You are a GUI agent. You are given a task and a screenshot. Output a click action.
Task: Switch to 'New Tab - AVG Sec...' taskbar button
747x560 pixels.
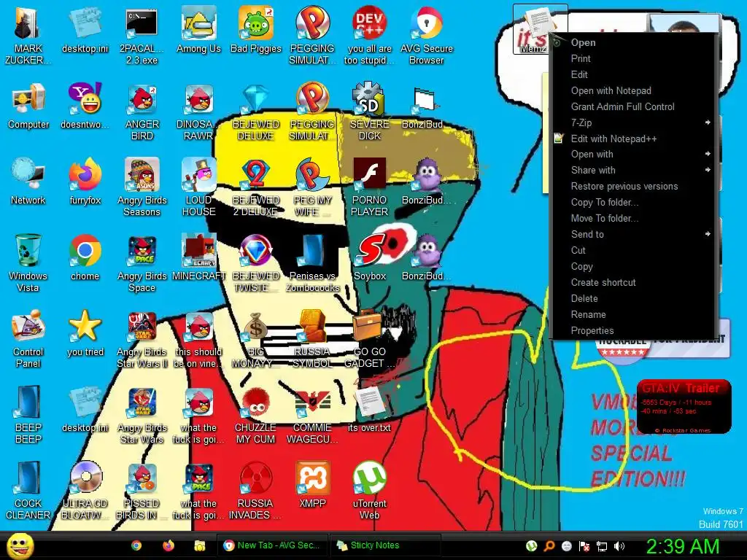(x=273, y=545)
